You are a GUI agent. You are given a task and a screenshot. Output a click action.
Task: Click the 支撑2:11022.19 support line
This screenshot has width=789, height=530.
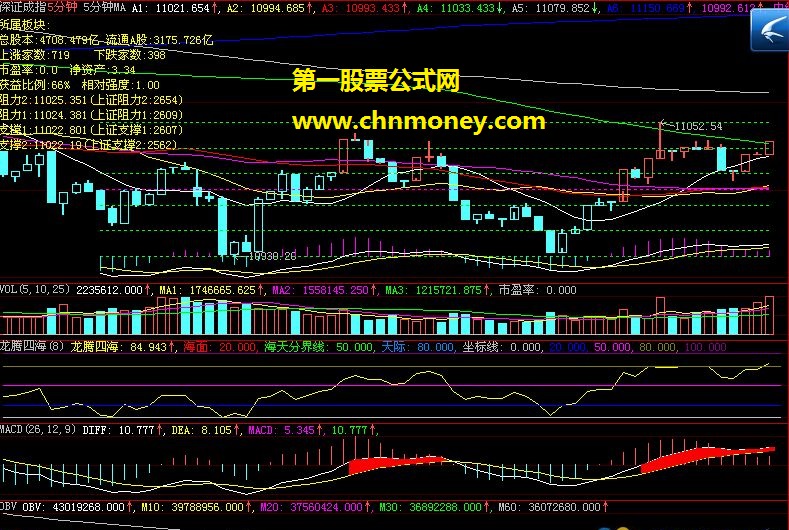click(89, 145)
